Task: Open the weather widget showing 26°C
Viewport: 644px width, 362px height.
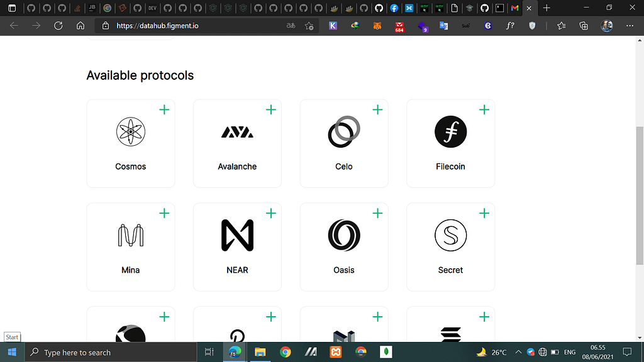Action: (x=492, y=352)
